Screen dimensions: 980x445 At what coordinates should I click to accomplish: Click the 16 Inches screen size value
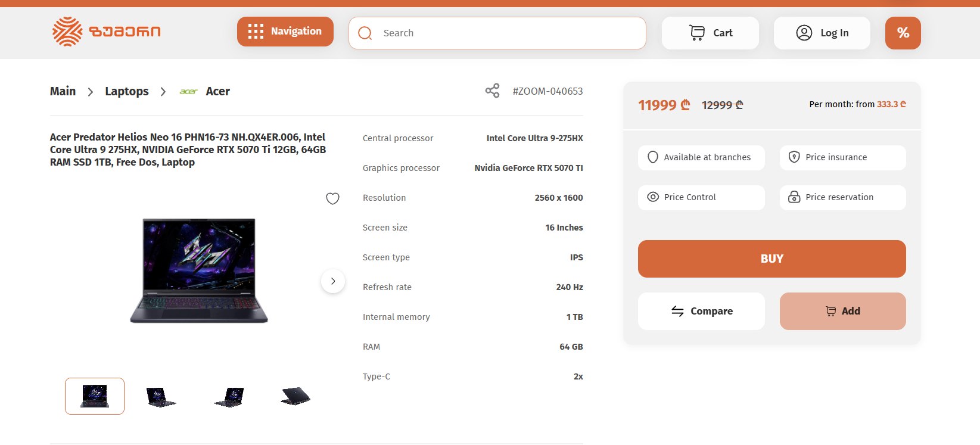(564, 228)
